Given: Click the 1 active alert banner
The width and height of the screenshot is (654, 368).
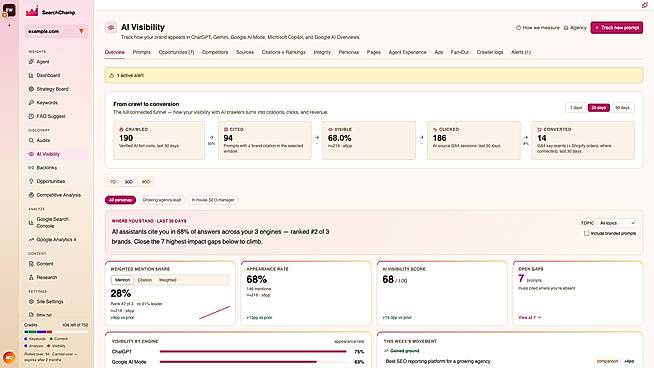Looking at the screenshot, I should [x=374, y=76].
